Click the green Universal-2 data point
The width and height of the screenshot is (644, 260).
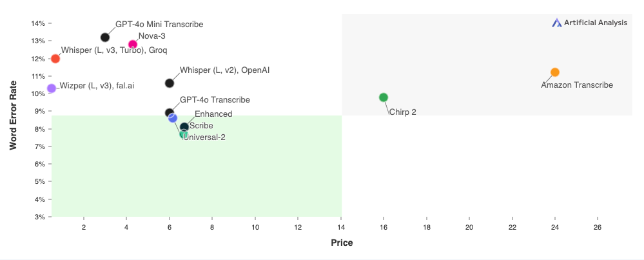pyautogui.click(x=183, y=134)
